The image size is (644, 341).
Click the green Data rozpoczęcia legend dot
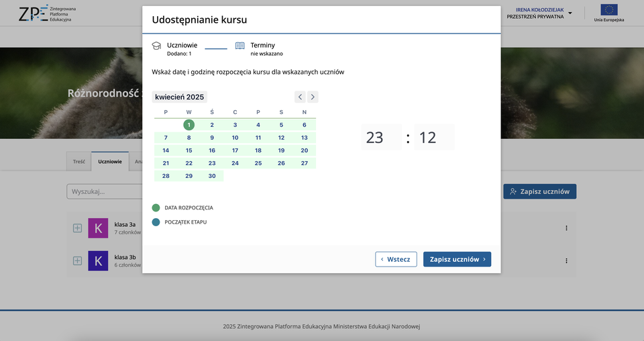coord(156,208)
